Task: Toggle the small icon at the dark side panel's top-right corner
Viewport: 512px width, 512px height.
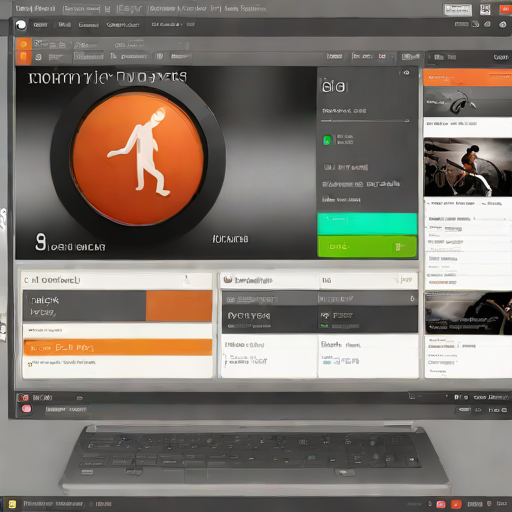Action: 406,72
